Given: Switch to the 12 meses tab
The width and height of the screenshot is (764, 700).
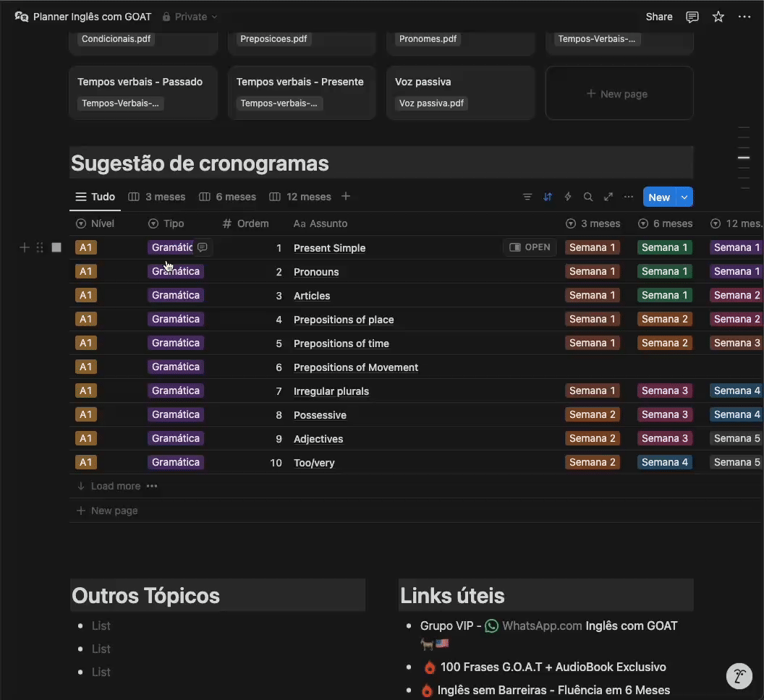Looking at the screenshot, I should coord(300,197).
